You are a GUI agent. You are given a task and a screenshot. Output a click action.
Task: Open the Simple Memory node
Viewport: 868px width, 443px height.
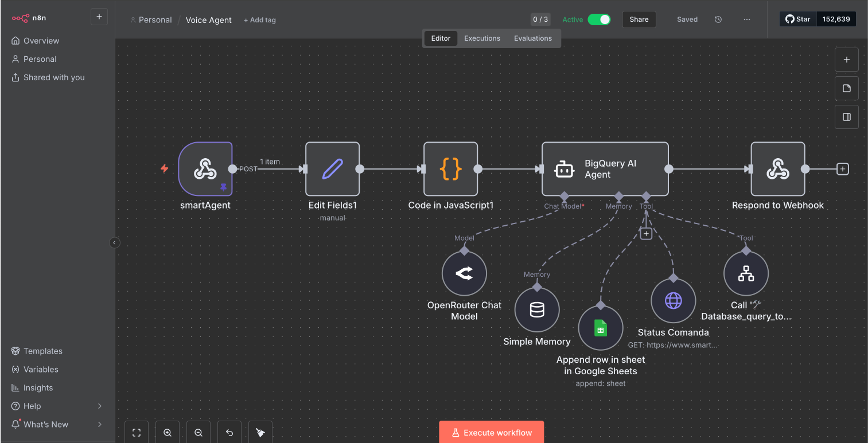(537, 309)
